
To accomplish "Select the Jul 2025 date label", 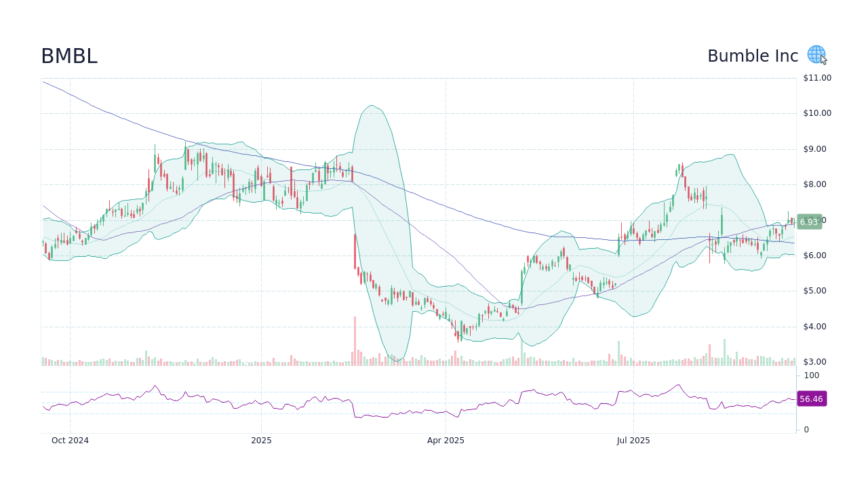I will point(634,440).
